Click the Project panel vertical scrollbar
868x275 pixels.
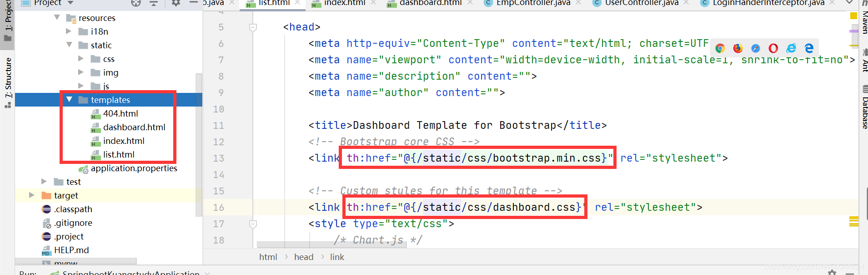tap(199, 144)
